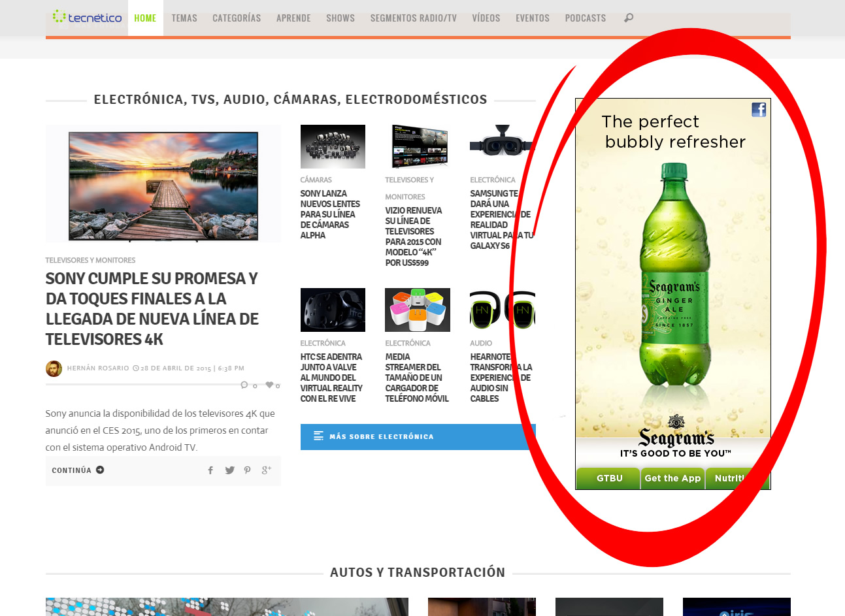Click Televisores y Monitores category above headline
Screen dimensions: 845x616
point(90,260)
